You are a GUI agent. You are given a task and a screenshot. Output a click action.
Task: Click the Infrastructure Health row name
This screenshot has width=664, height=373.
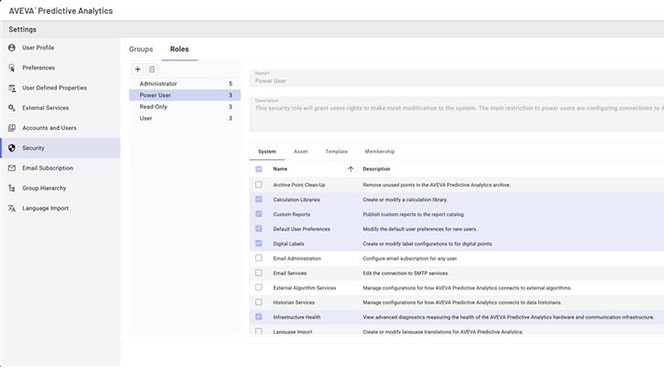tap(296, 317)
